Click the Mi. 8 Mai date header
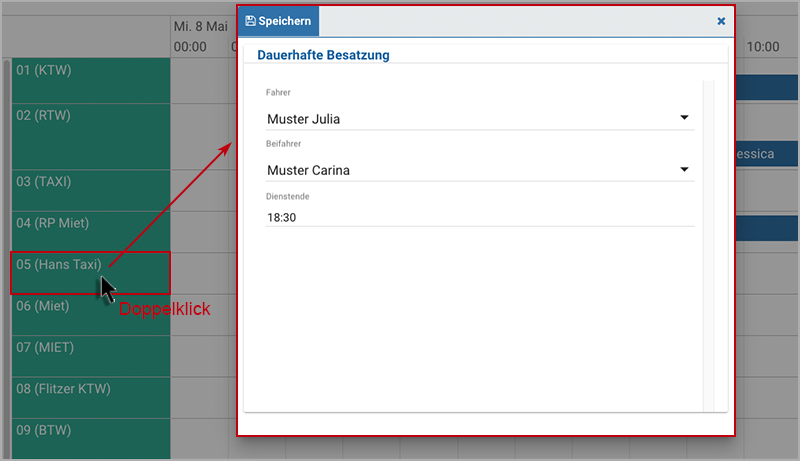This screenshot has width=800, height=461. [x=201, y=27]
